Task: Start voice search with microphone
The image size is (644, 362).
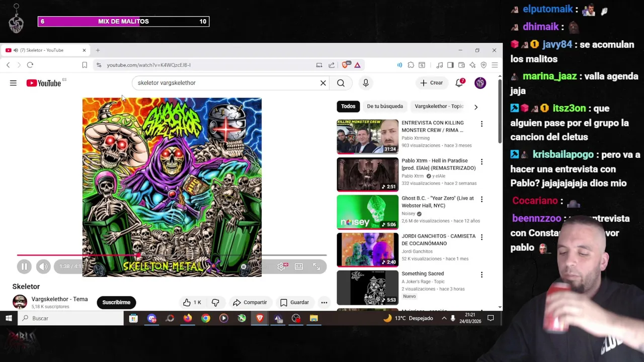Action: coord(366,83)
